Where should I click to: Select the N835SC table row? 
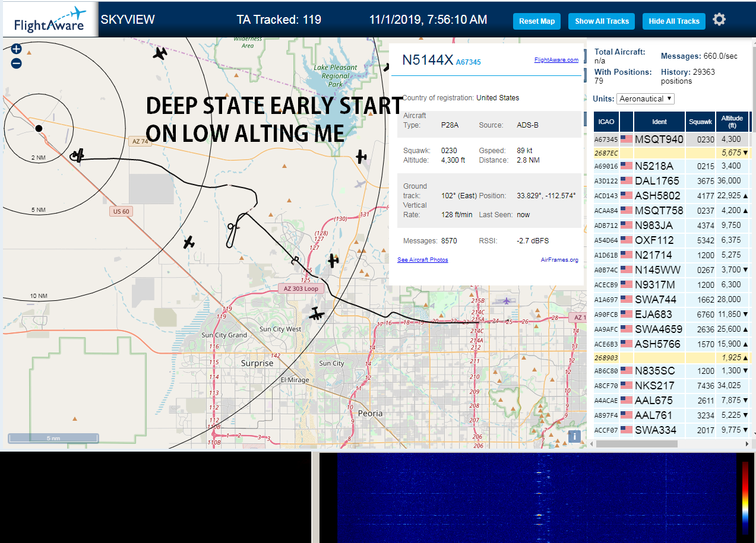pos(672,371)
